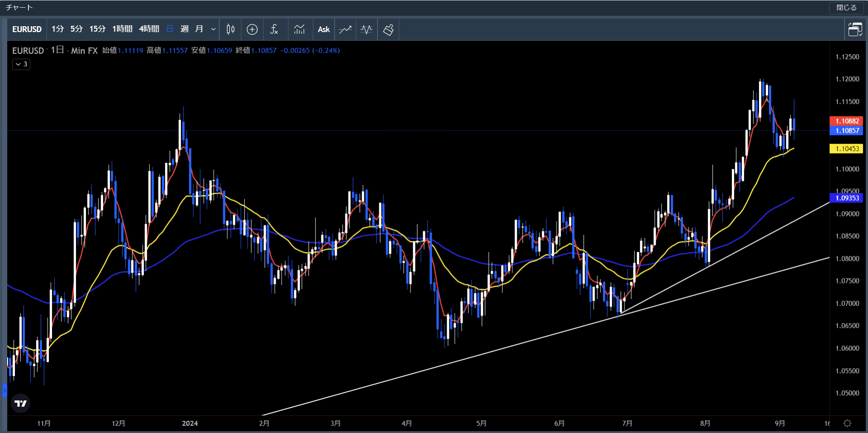Click the 終値 1.10857 close value
868x433 pixels.
256,51
